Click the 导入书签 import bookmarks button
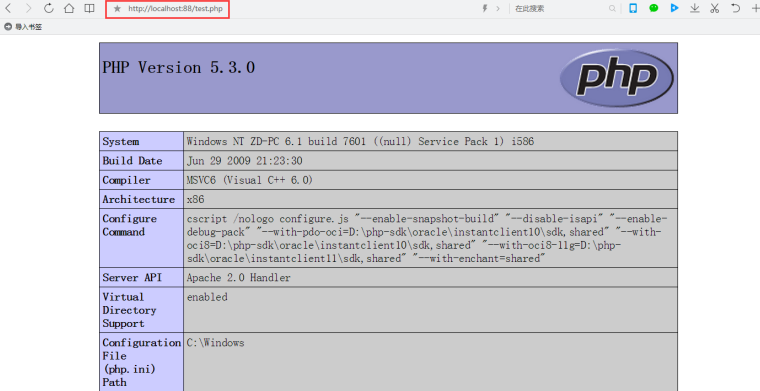The height and width of the screenshot is (391, 760). (23, 27)
